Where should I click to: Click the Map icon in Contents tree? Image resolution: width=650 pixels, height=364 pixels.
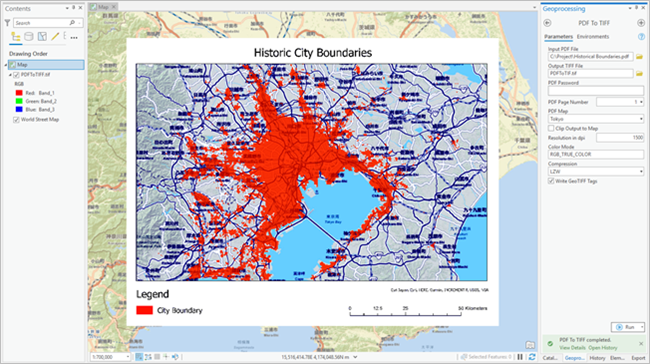click(12, 65)
